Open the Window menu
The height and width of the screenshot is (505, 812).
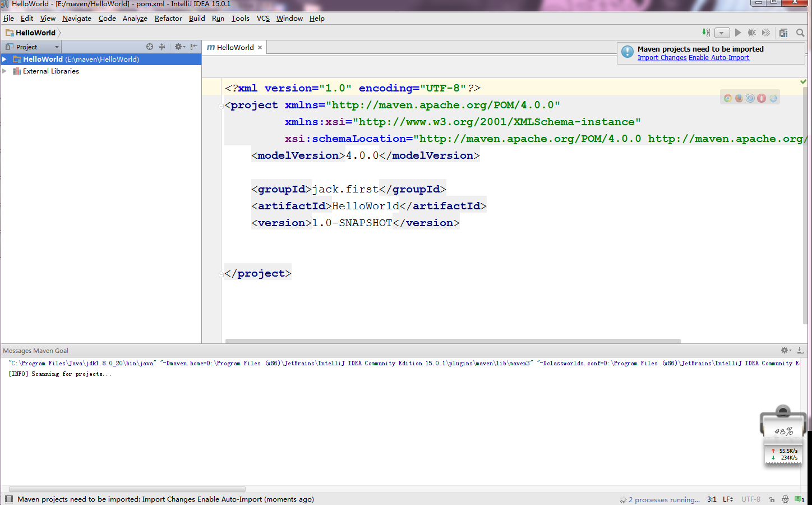point(289,19)
